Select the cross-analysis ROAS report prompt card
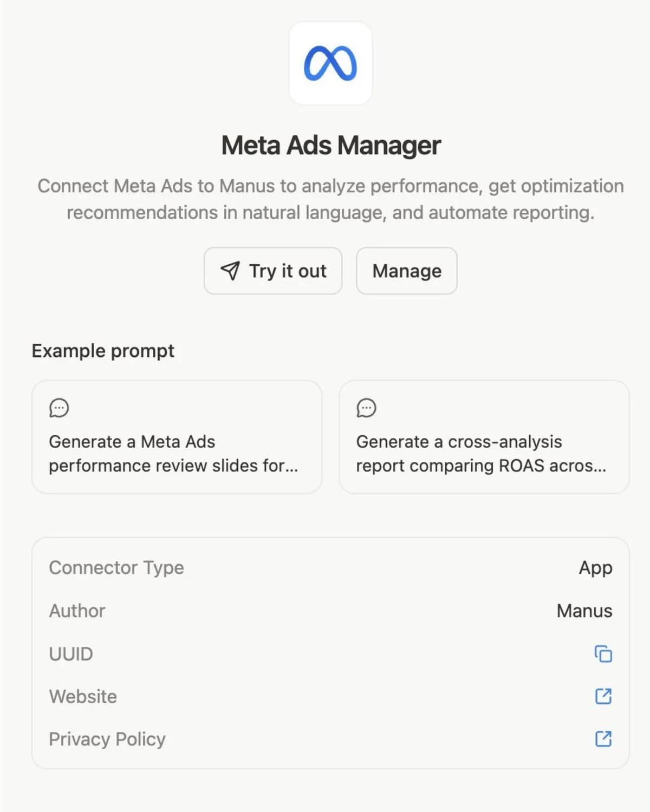Image resolution: width=650 pixels, height=812 pixels. (484, 436)
